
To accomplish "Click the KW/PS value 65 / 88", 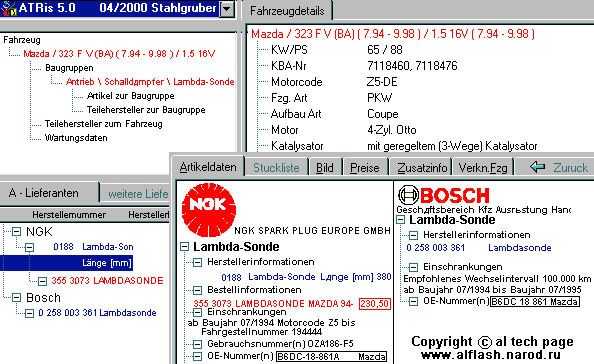I will (385, 50).
